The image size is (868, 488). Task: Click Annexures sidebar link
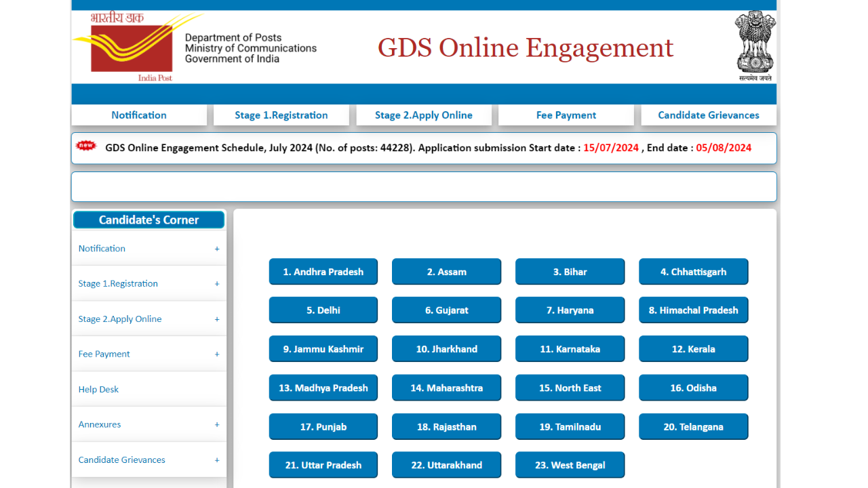[100, 425]
